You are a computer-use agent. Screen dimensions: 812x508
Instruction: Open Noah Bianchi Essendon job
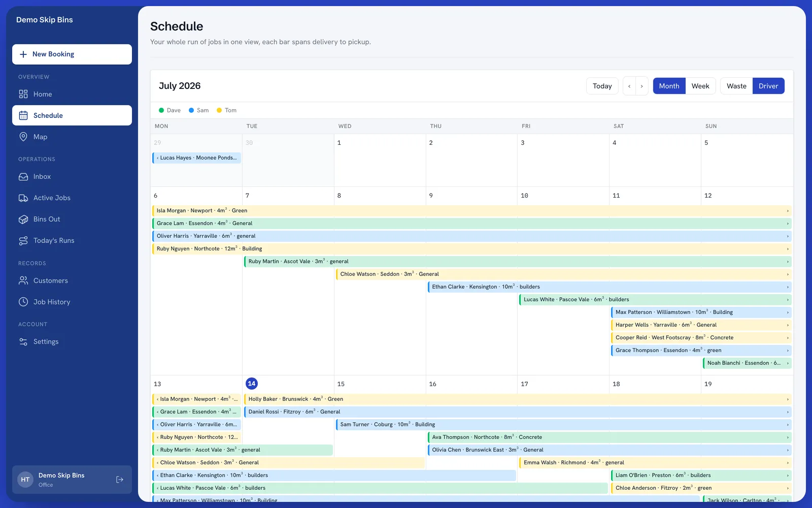[747, 363]
